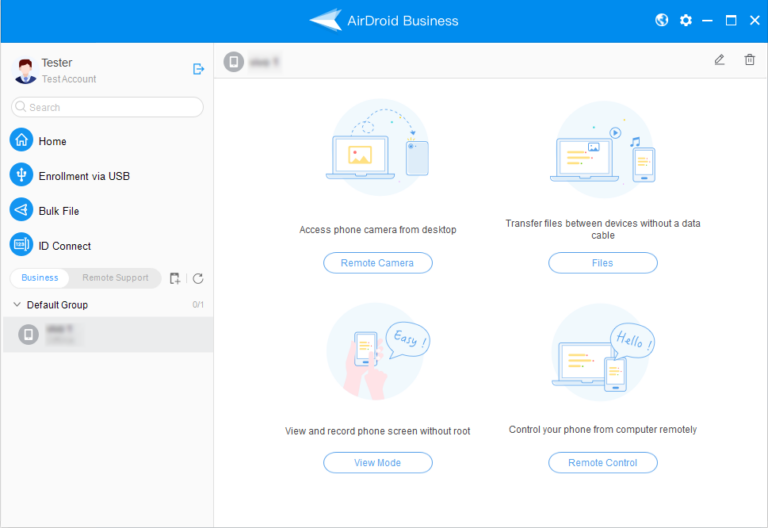The image size is (768, 528).
Task: Select the device under Default Group
Action: 108,335
